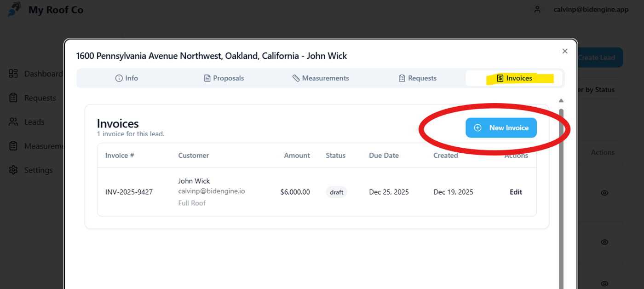Open the Requests tab in dialog

tap(417, 78)
